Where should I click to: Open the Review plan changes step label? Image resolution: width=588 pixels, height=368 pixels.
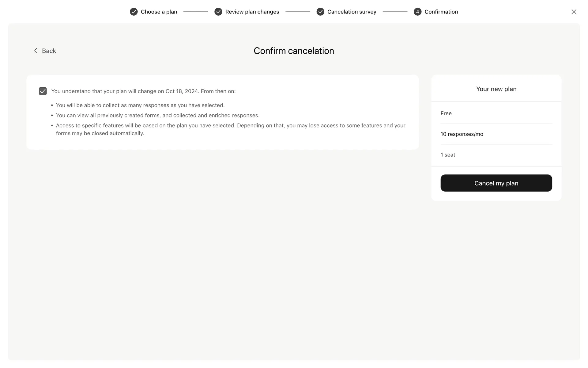252,12
